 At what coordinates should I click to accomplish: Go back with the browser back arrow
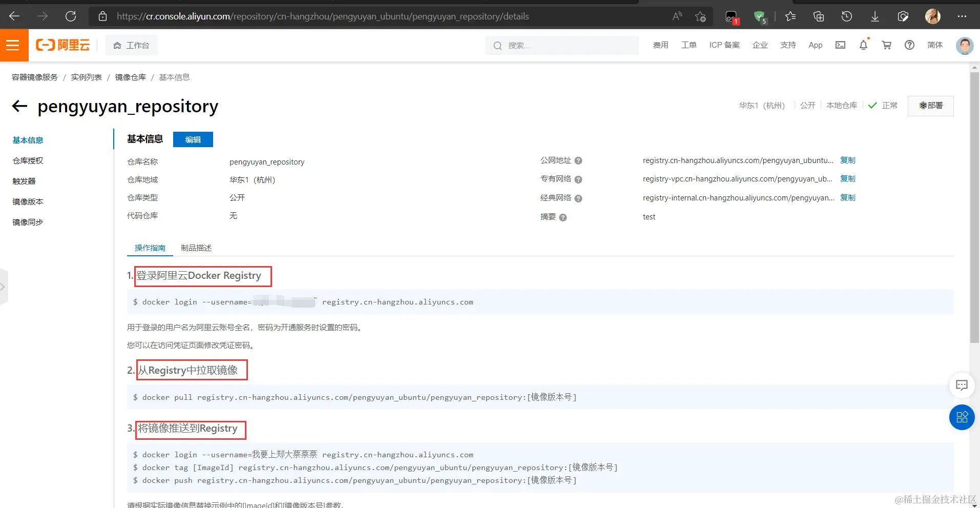(x=14, y=16)
